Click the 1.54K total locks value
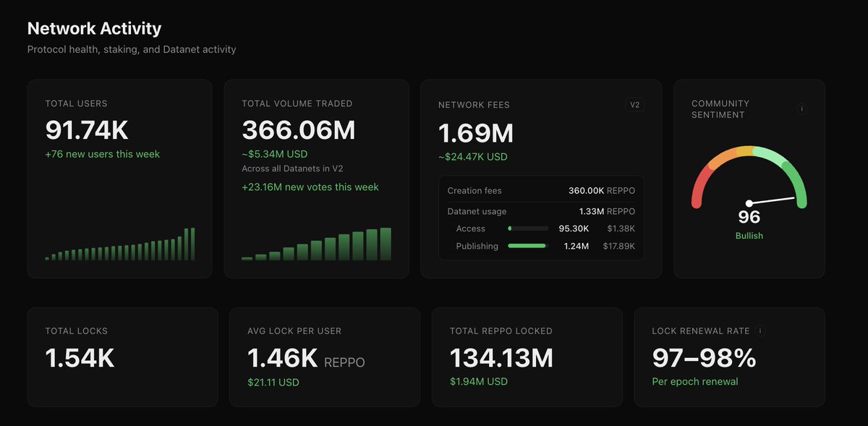Screen dimensions: 868x426 (80, 358)
